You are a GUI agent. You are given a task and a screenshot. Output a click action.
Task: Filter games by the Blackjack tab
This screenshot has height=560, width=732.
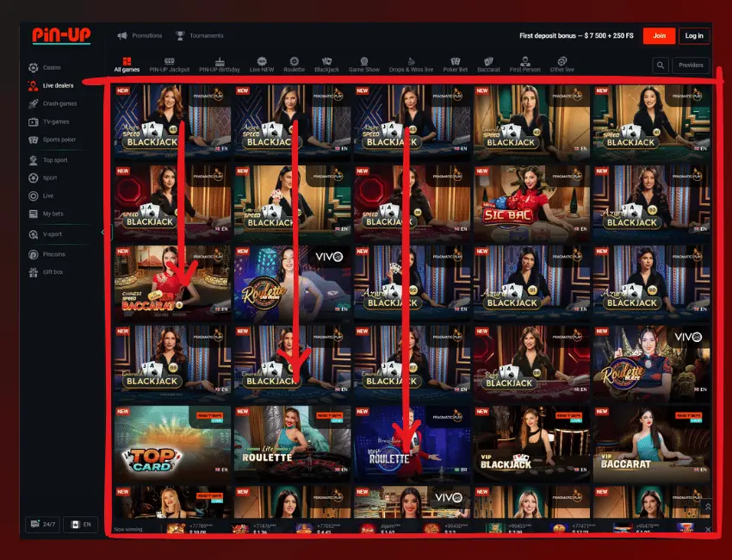pos(326,65)
